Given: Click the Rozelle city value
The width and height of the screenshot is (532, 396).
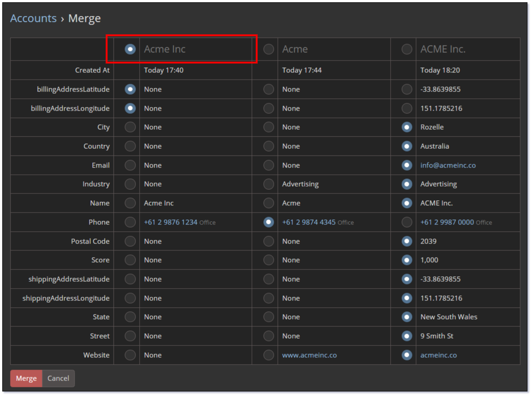Looking at the screenshot, I should 432,127.
